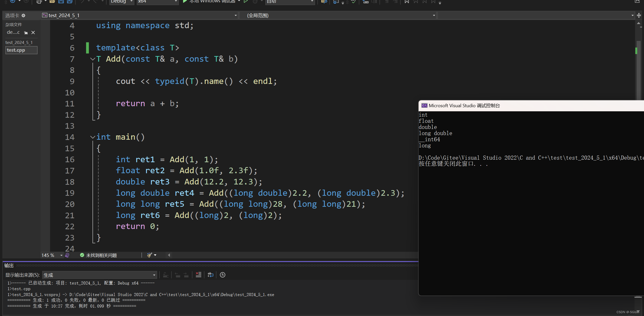Click the IntelliCode purple icon beside zoom
644x316 pixels.
(67, 255)
